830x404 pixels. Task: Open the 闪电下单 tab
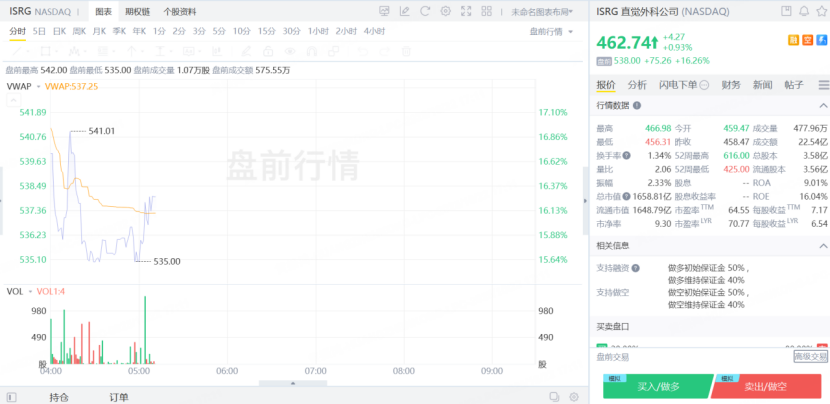tap(678, 85)
